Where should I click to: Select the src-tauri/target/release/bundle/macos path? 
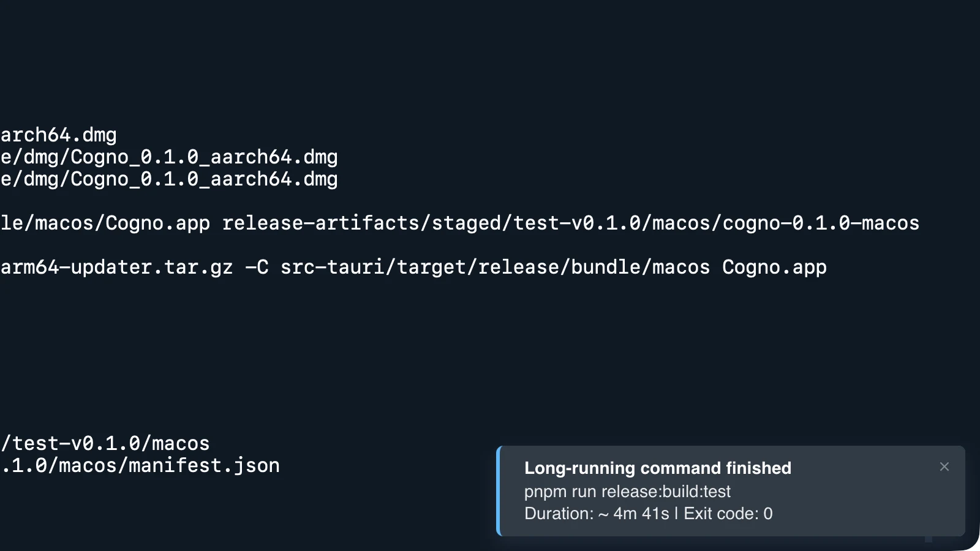click(493, 267)
